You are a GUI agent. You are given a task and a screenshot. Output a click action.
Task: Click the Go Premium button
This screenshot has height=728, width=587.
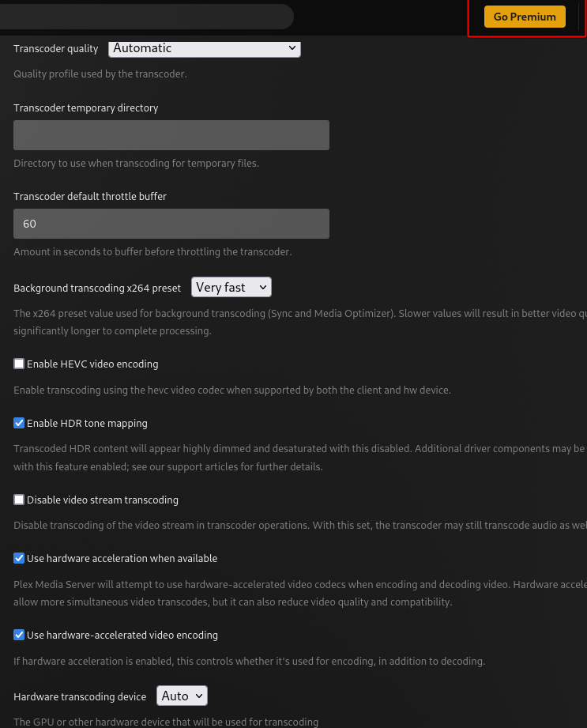[524, 16]
